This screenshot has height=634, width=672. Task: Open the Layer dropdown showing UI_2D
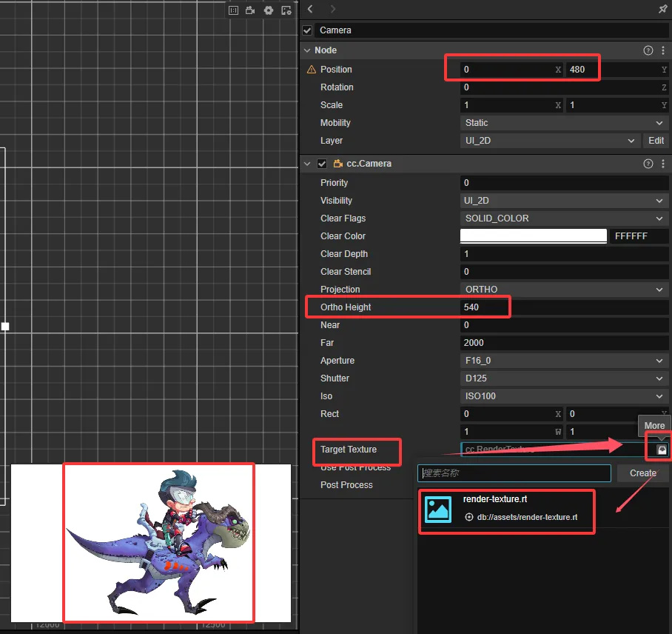click(x=551, y=141)
